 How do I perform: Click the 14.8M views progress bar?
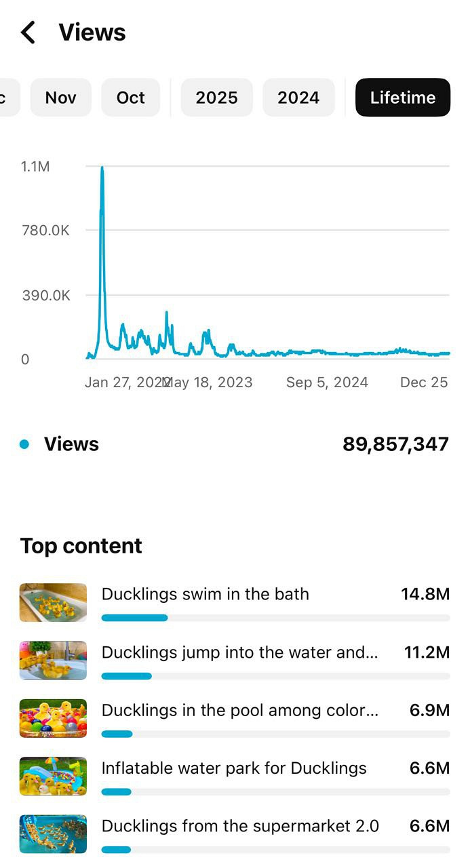pyautogui.click(x=134, y=618)
